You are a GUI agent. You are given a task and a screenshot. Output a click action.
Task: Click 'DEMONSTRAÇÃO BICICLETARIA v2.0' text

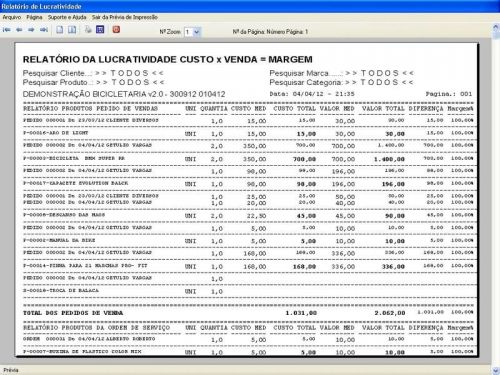pos(124,94)
